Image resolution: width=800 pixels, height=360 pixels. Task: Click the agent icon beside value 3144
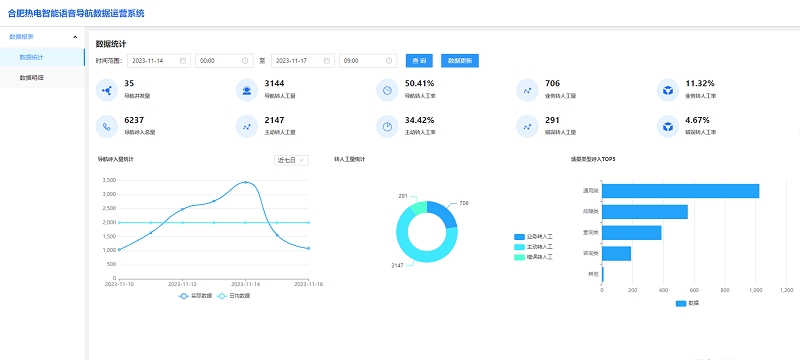click(247, 91)
